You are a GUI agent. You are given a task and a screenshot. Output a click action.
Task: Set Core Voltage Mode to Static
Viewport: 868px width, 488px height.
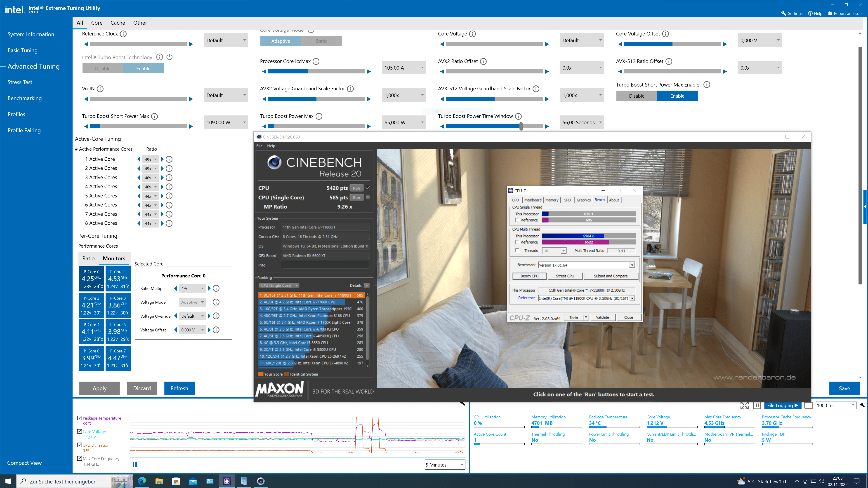[x=321, y=41]
